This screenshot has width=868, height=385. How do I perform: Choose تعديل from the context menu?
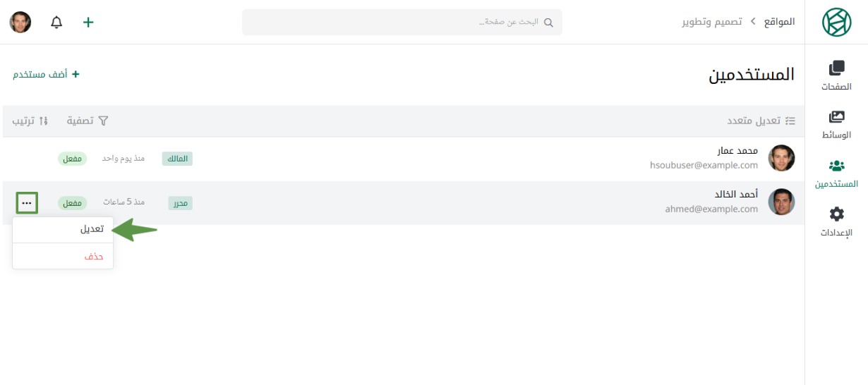pos(92,229)
